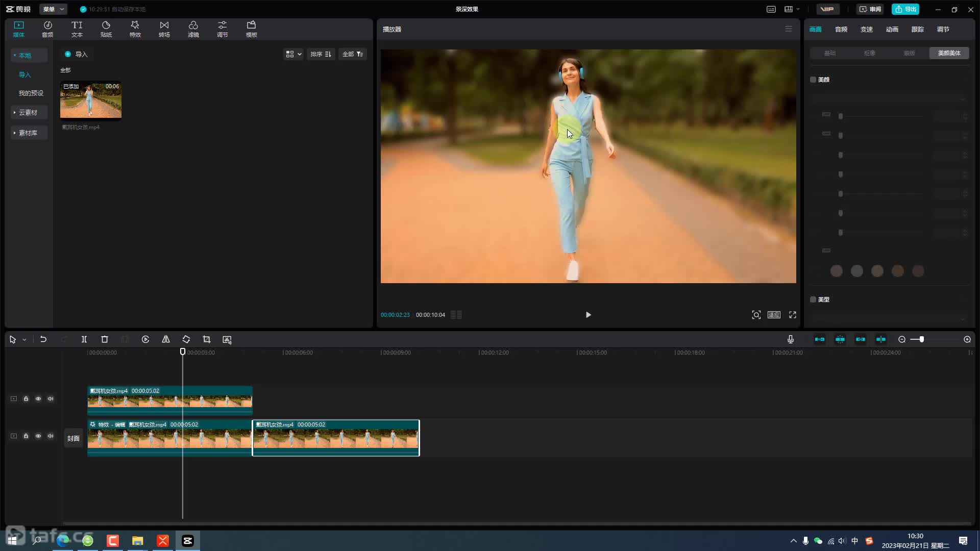The height and width of the screenshot is (551, 980).
Task: Open the 文本 text tool
Action: tap(77, 29)
